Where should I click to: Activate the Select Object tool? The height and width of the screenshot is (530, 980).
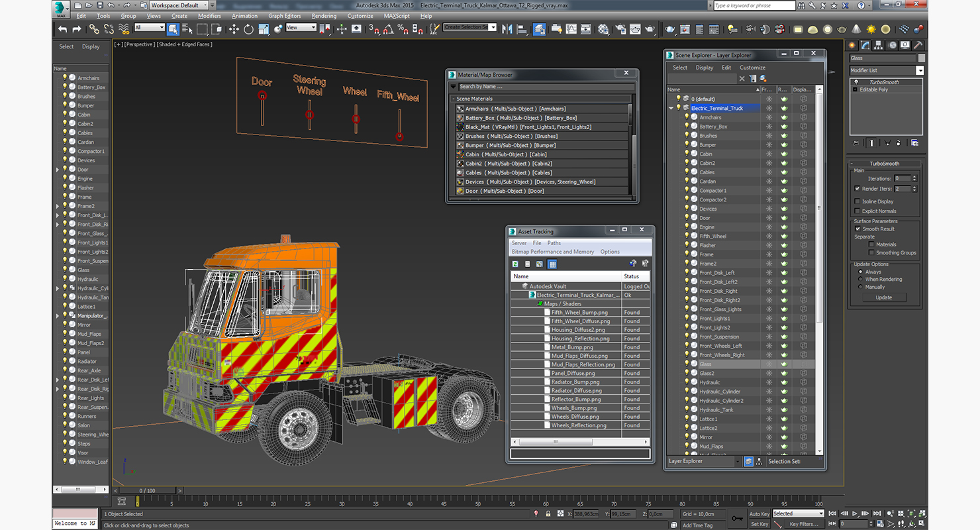[x=173, y=29]
